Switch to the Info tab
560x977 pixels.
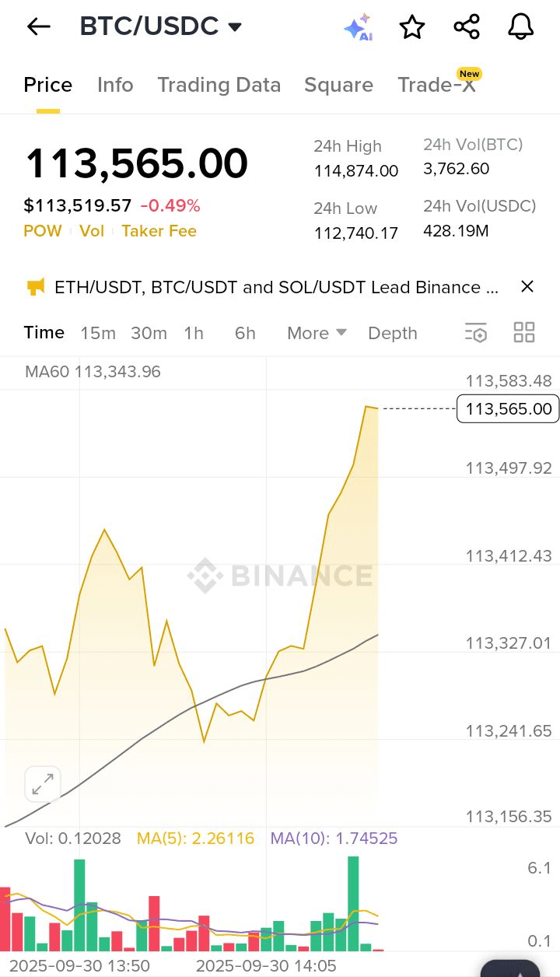115,85
